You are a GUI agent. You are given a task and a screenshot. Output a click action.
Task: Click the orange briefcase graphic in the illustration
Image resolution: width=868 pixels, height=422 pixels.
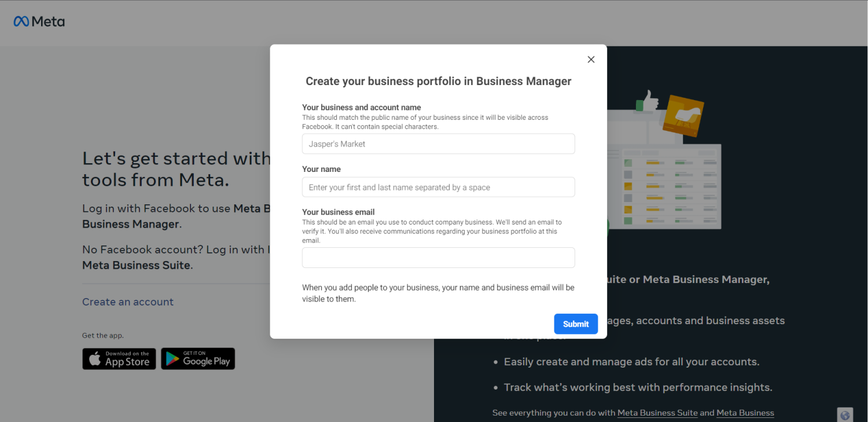[685, 116]
